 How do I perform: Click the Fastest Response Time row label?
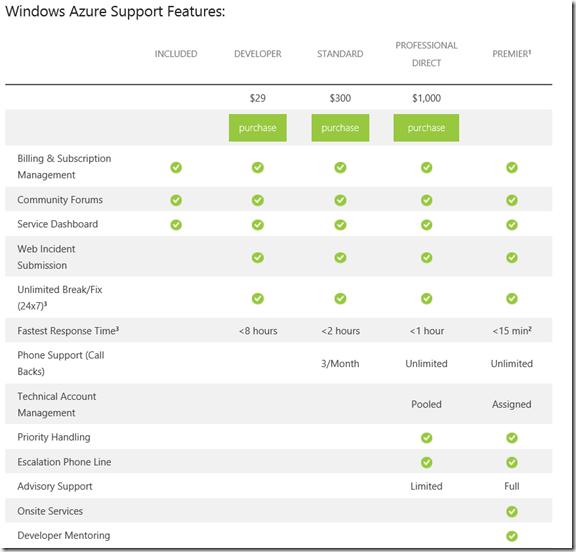[68, 331]
